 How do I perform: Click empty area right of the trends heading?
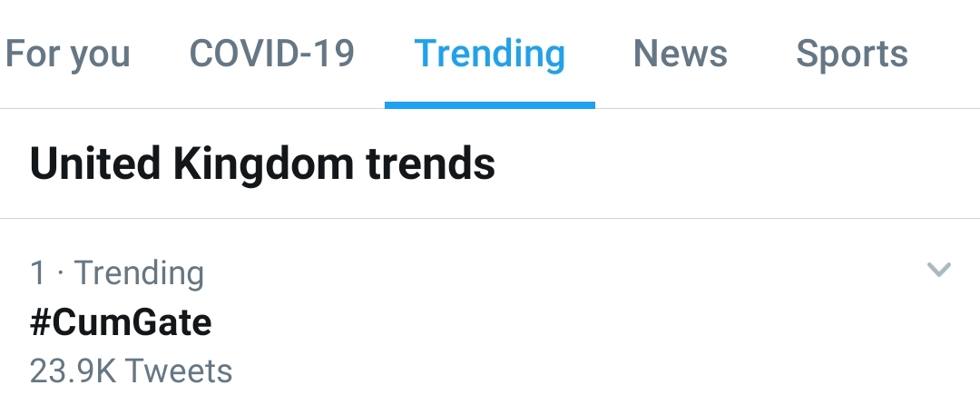click(726, 164)
